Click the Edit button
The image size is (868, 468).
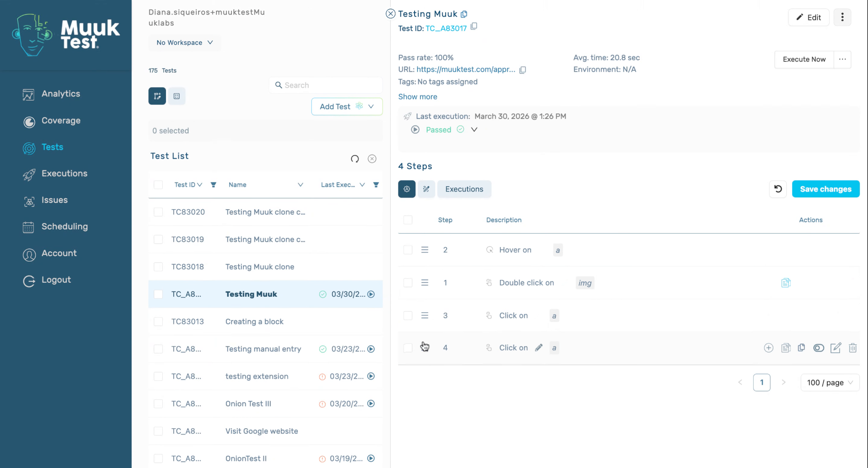point(809,17)
